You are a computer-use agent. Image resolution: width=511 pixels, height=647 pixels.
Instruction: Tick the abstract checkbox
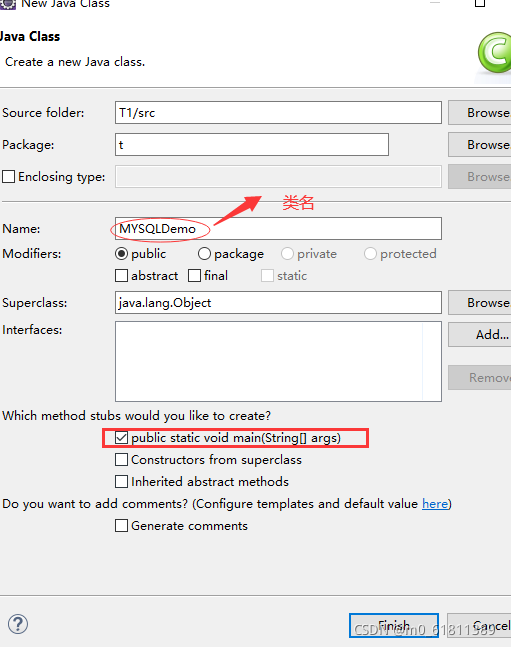pos(121,276)
